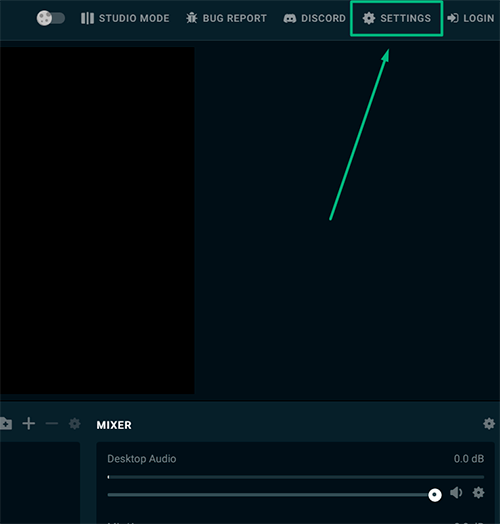Click the Discord logo icon

(290, 18)
